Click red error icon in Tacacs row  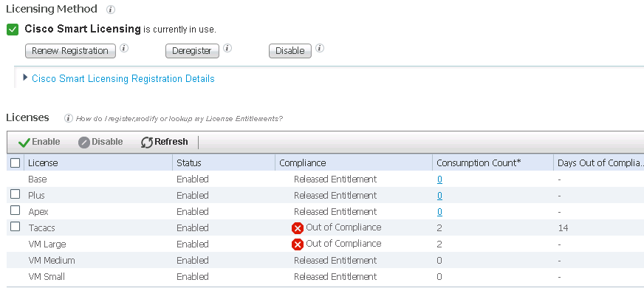[x=298, y=228]
